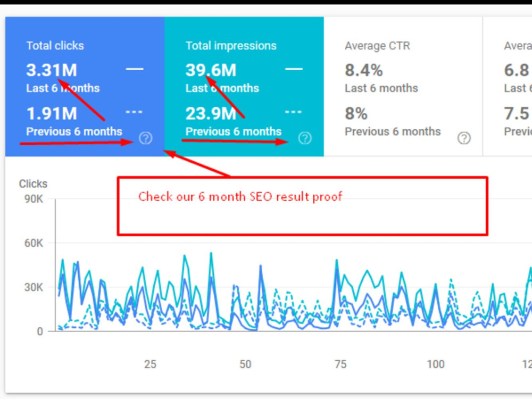532x399 pixels.
Task: Select the 1.91M previous clicks value
Action: tap(52, 113)
